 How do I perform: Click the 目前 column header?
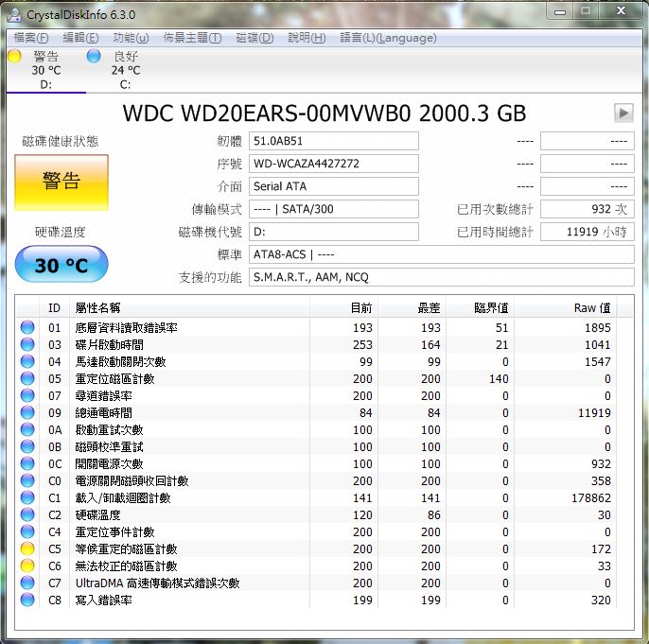pos(343,308)
